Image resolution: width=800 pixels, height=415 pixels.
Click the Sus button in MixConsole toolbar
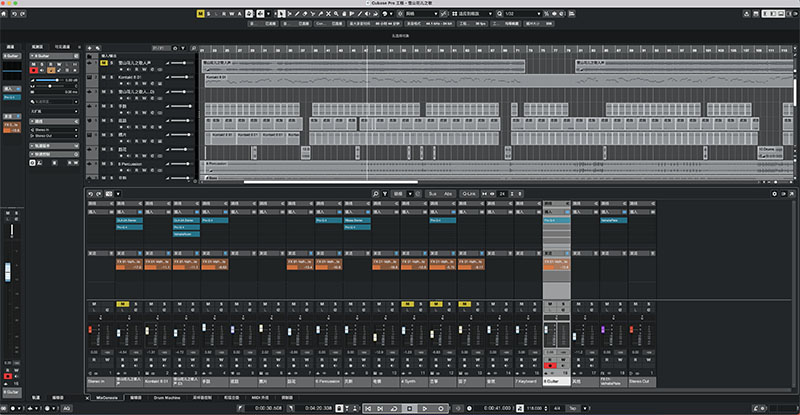[433, 194]
